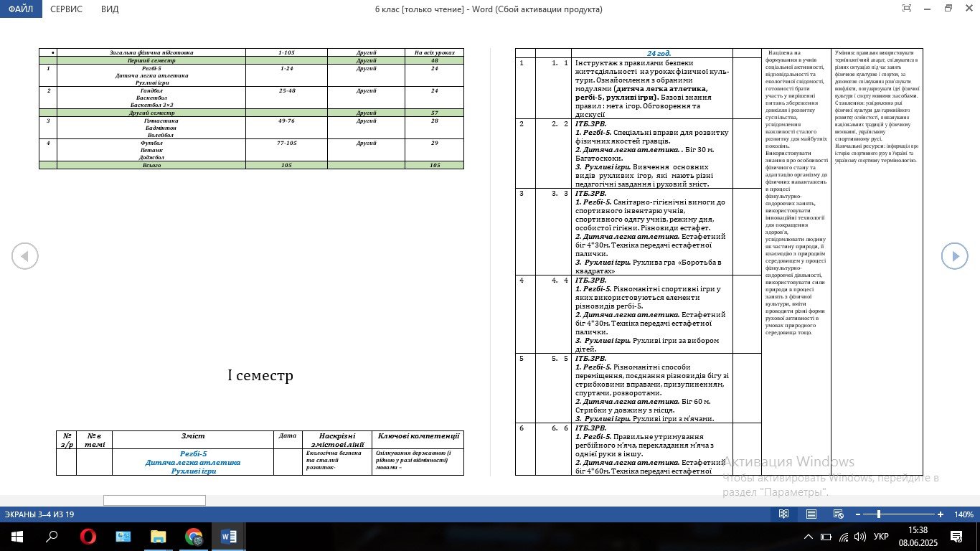Viewport: 980px width, 551px height.
Task: Click the ЭКРАНЫ 3–4 ИЗ 19 indicator
Action: click(x=39, y=514)
